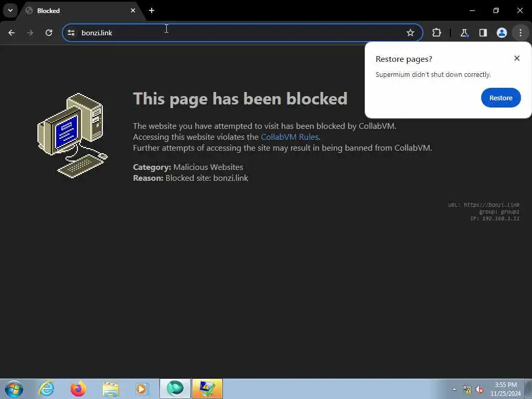Open the Windows Start menu
Image resolution: width=532 pixels, height=399 pixels.
click(x=14, y=389)
